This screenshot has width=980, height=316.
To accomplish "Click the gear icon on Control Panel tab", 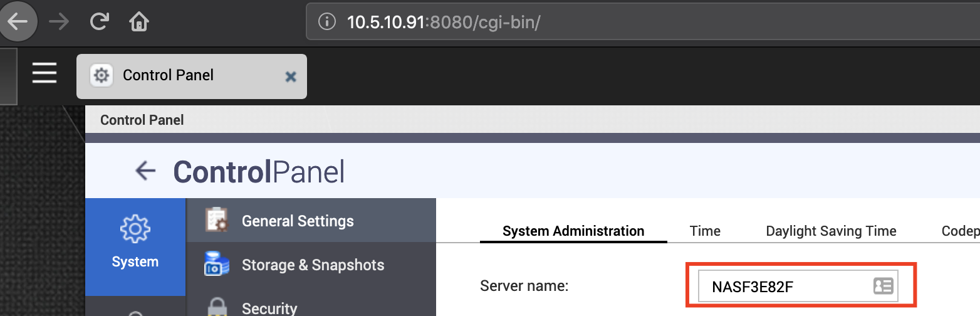I will 100,76.
